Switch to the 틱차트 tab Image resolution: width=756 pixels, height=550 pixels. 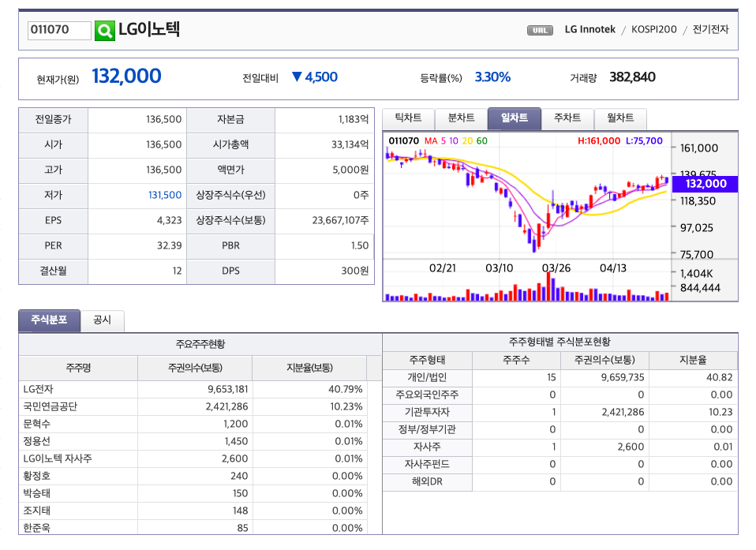click(x=408, y=118)
